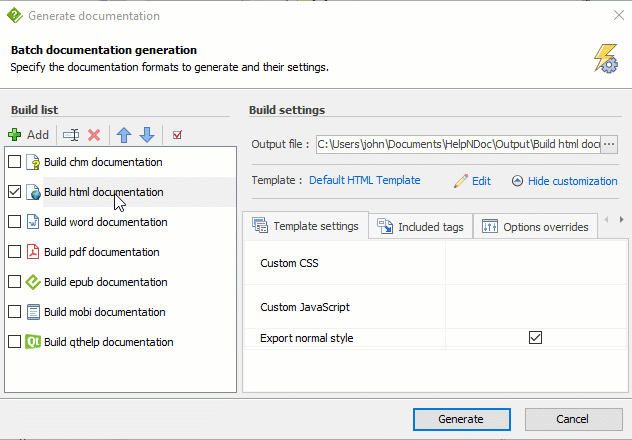Image resolution: width=632 pixels, height=440 pixels.
Task: Click the Add build button
Action: (x=28, y=135)
